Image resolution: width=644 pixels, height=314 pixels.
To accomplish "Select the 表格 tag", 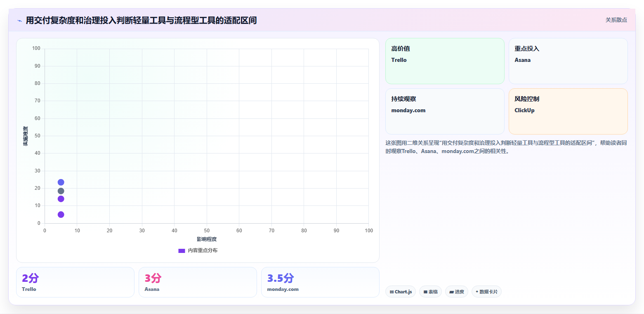I will click(430, 292).
